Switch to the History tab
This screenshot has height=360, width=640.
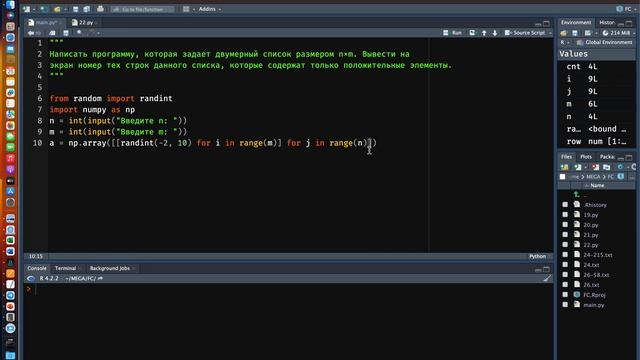607,22
